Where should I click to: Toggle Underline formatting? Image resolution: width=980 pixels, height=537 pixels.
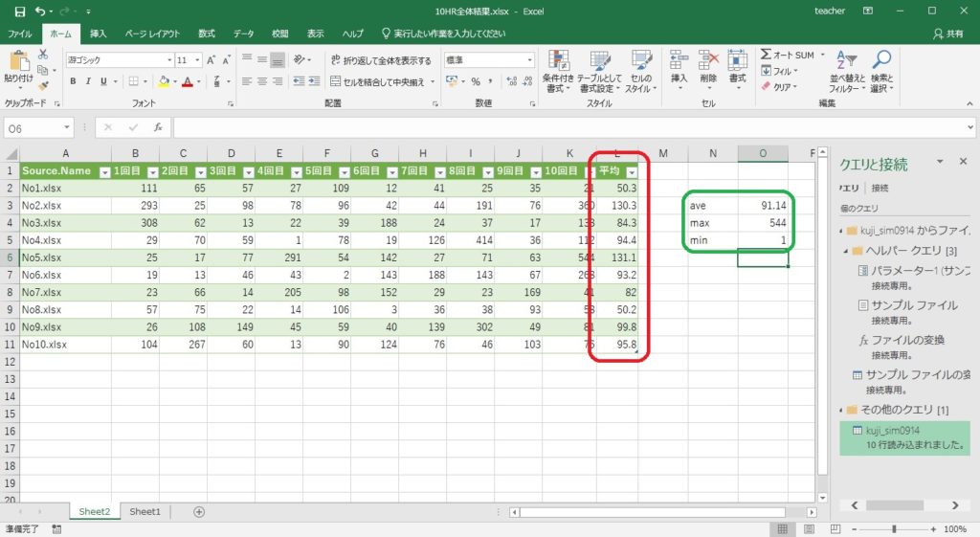point(103,81)
